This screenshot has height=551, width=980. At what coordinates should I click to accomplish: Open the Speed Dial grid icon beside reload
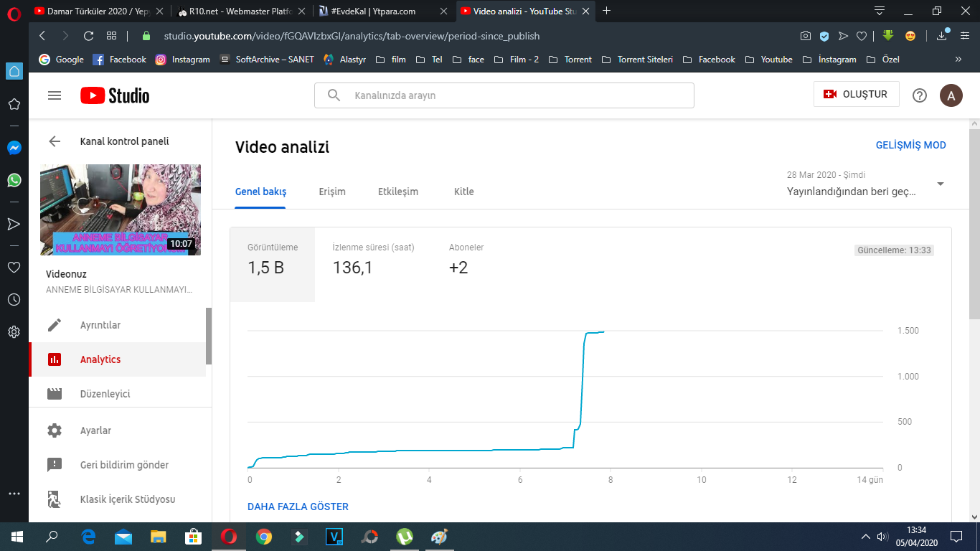coord(111,36)
